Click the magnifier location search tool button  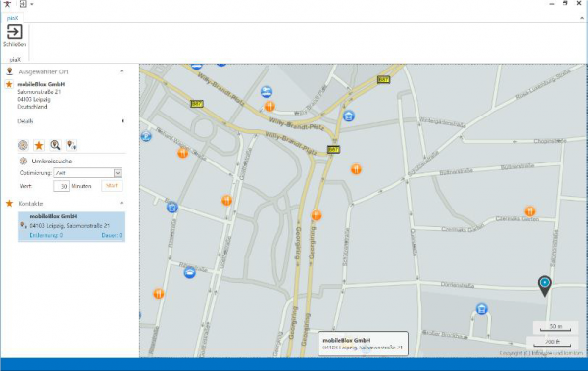55,145
